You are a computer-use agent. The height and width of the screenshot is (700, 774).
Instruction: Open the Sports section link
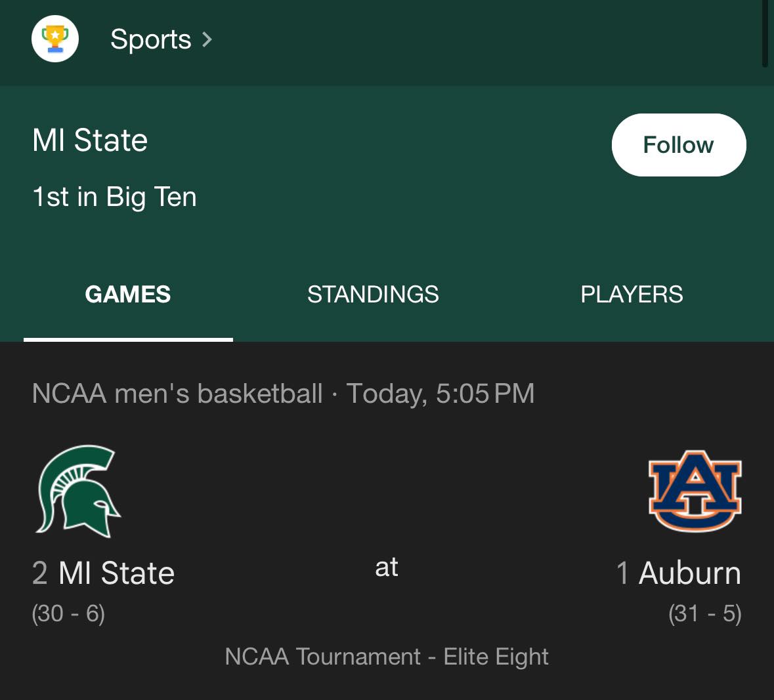point(150,39)
